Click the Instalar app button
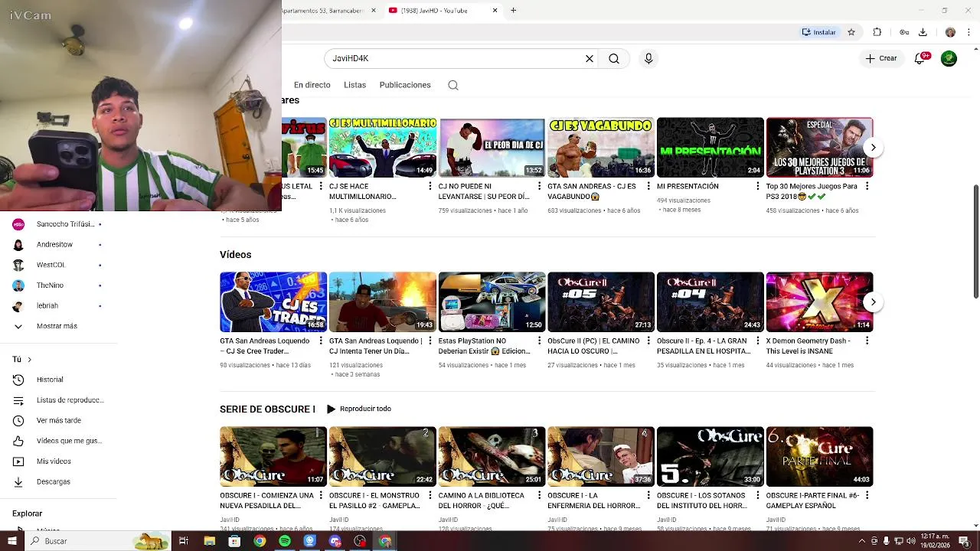The image size is (980, 551). coord(819,32)
